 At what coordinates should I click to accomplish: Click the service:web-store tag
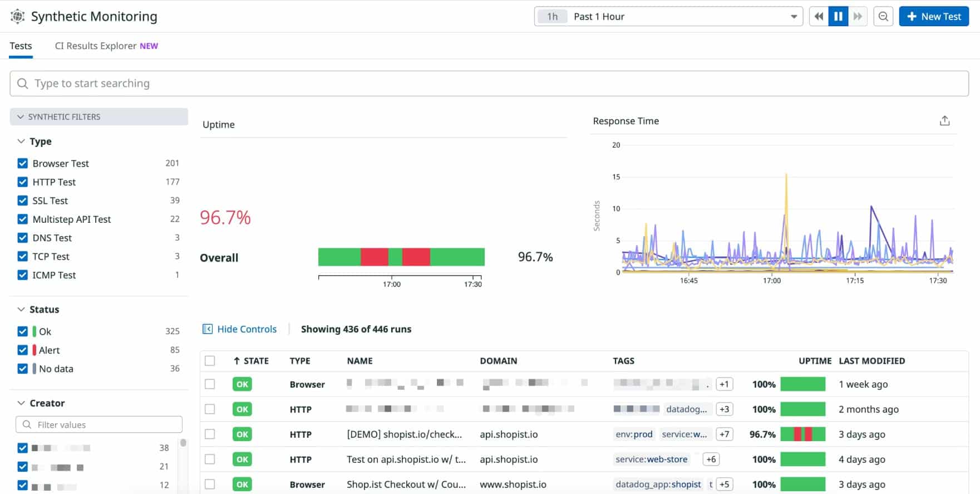652,459
